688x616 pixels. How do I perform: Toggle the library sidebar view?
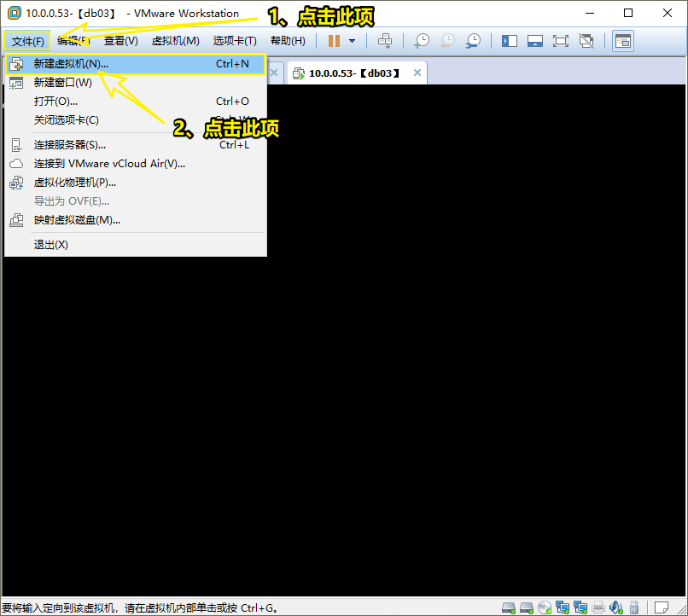(x=510, y=41)
